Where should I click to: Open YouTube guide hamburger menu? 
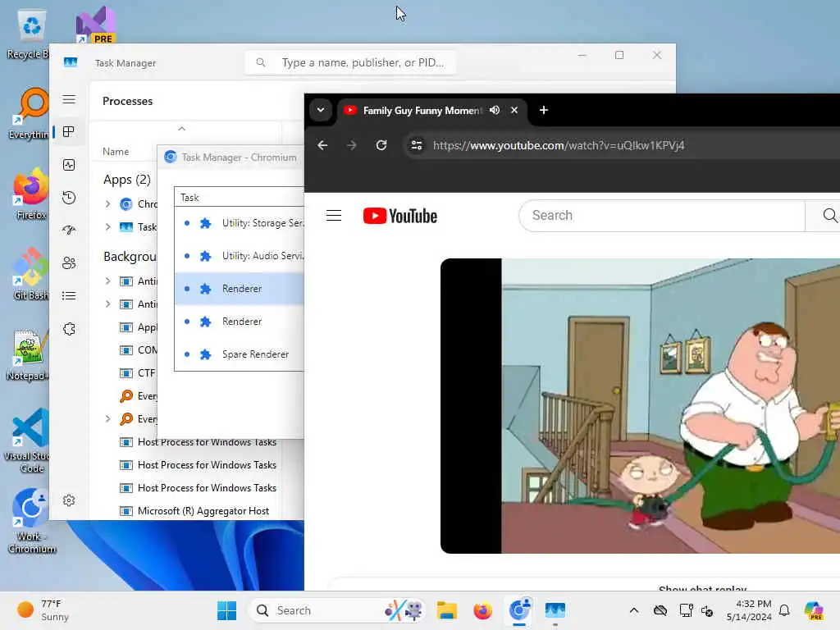334,216
